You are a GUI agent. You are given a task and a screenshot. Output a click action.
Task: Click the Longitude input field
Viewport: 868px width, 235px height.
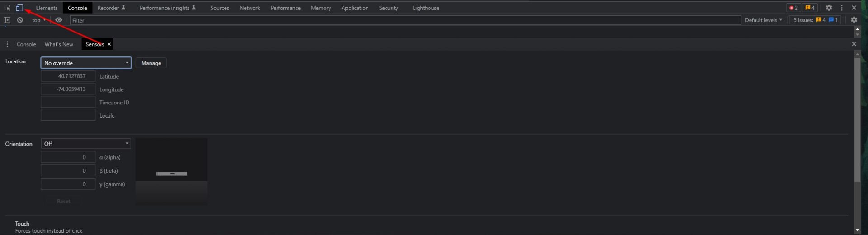click(68, 89)
